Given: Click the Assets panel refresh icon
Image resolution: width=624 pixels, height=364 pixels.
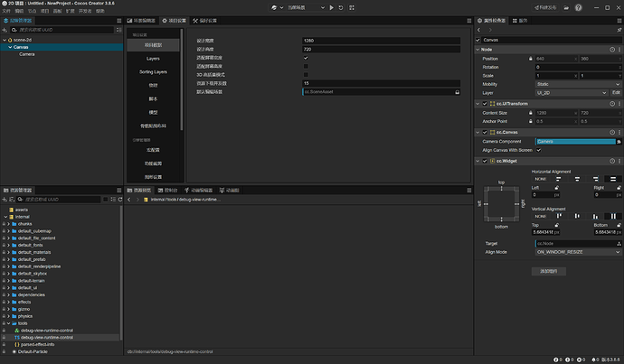Looking at the screenshot, I should (x=120, y=200).
